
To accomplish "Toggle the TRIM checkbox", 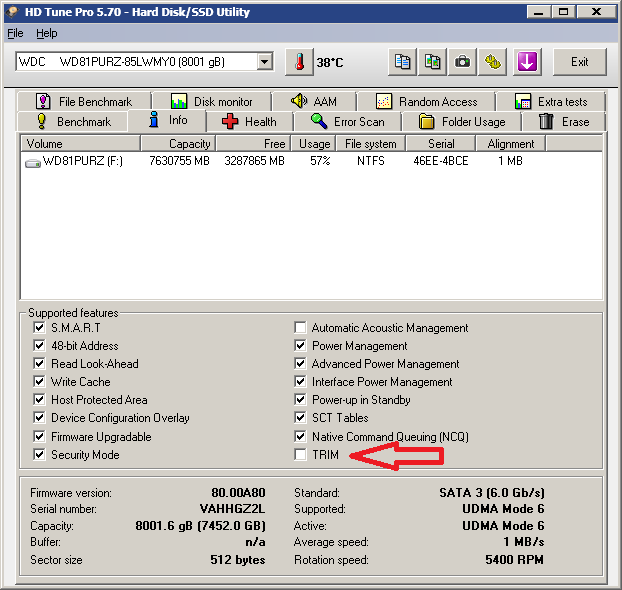I will coord(300,454).
